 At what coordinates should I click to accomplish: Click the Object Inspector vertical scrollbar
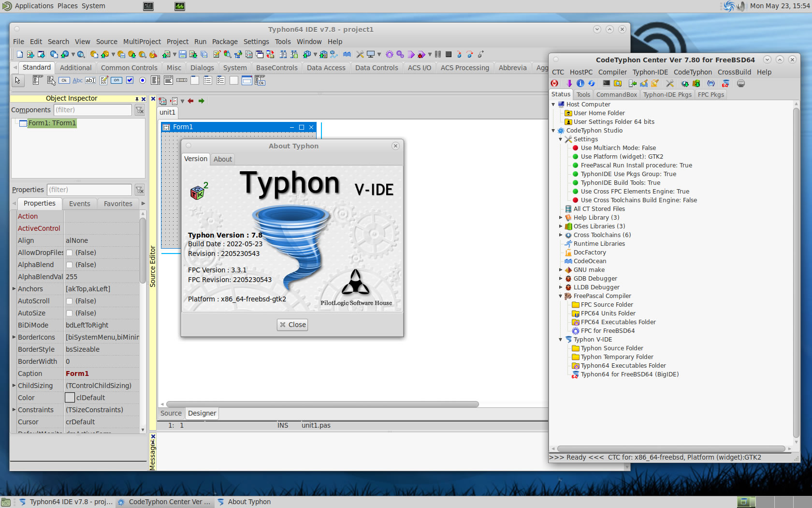(x=143, y=251)
